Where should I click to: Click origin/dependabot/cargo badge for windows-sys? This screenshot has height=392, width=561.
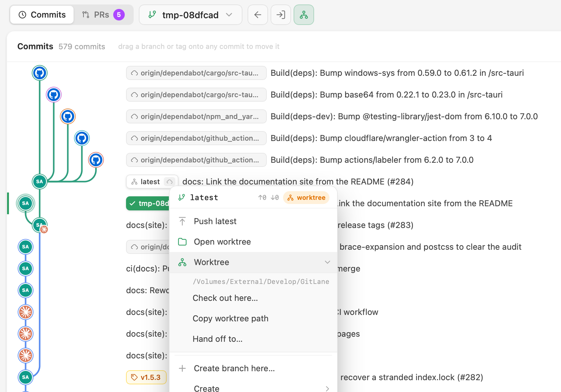click(196, 73)
